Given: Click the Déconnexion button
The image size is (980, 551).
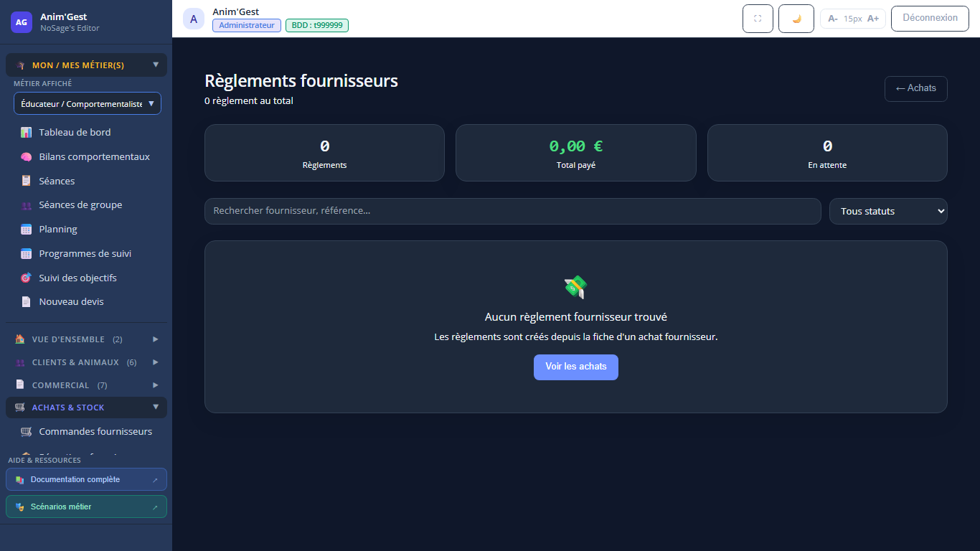Looking at the screenshot, I should [930, 18].
